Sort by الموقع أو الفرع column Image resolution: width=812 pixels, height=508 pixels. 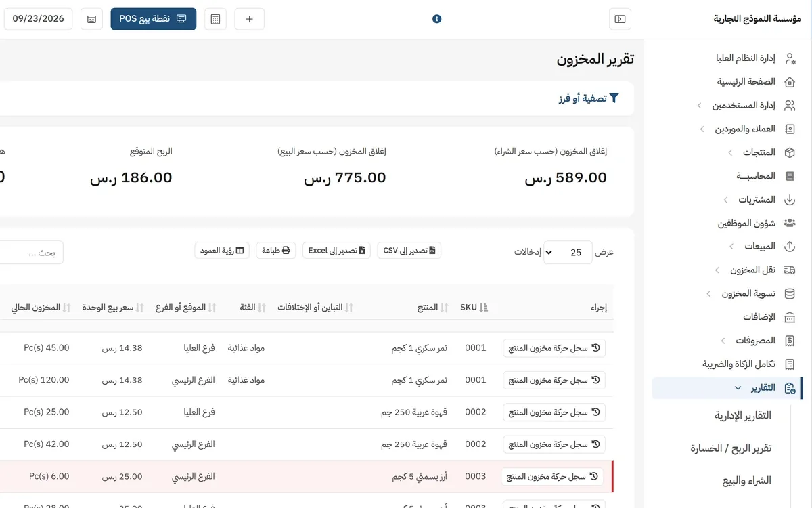(185, 308)
